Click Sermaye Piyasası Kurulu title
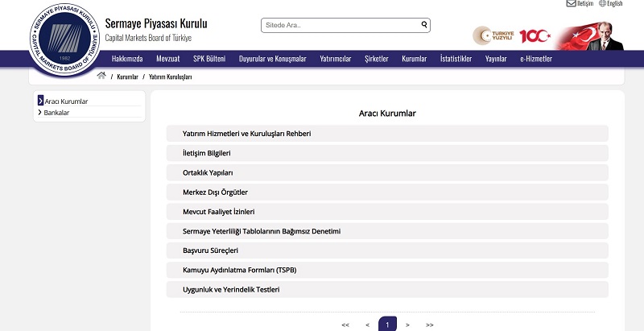This screenshot has width=644, height=331. [x=156, y=23]
